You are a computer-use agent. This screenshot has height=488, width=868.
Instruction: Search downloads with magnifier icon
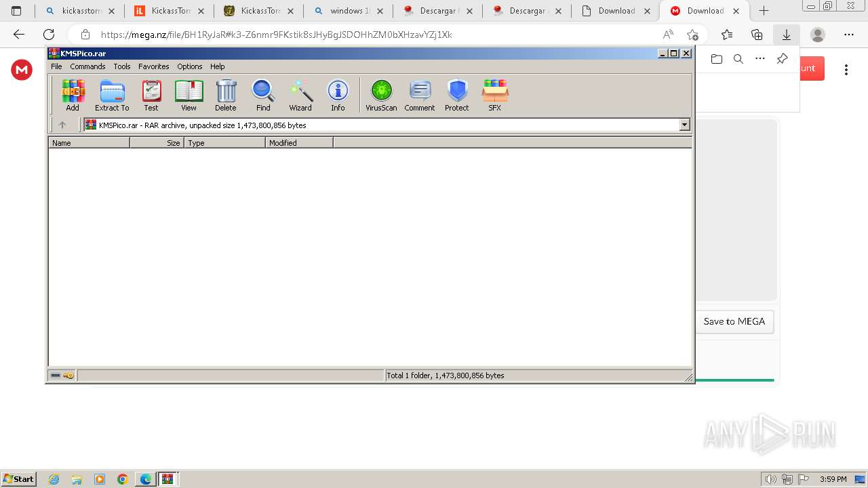coord(738,59)
